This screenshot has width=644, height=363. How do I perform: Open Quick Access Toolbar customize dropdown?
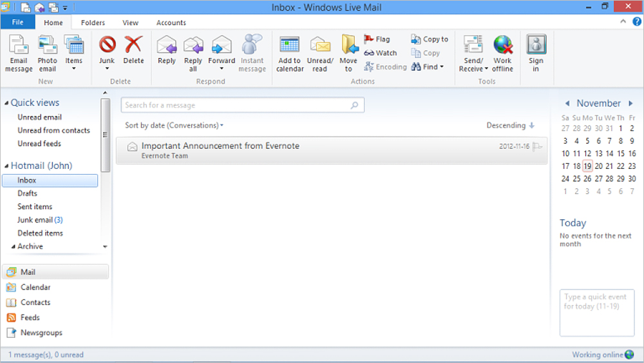(65, 8)
